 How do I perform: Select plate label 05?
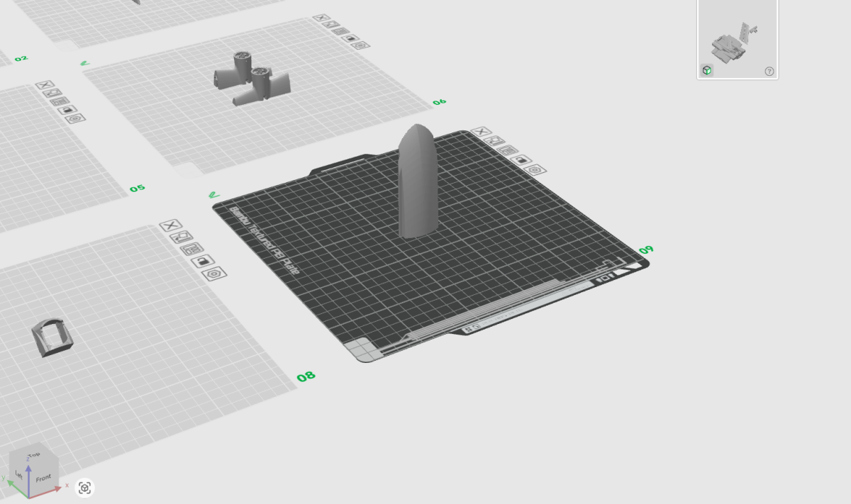138,189
